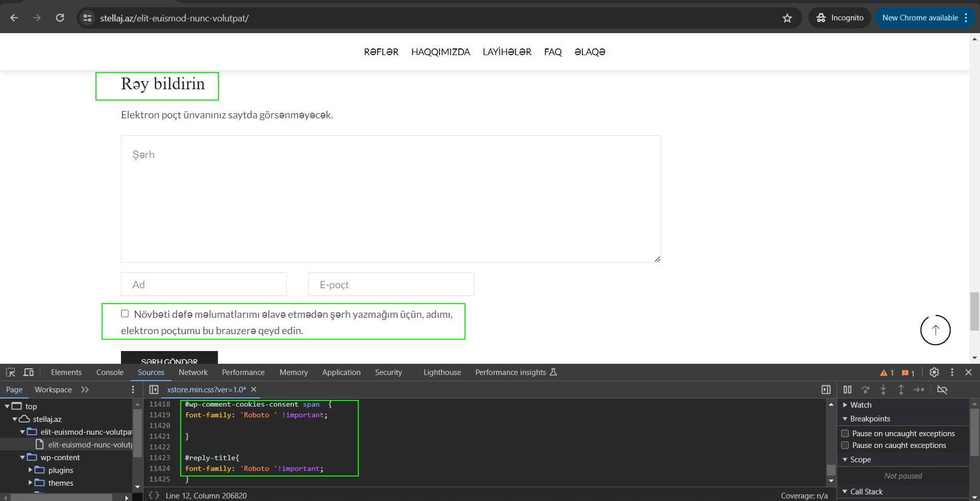Viewport: 980px width, 501px height.
Task: Open the HAQQIMIZDA menu link
Action: coord(440,52)
